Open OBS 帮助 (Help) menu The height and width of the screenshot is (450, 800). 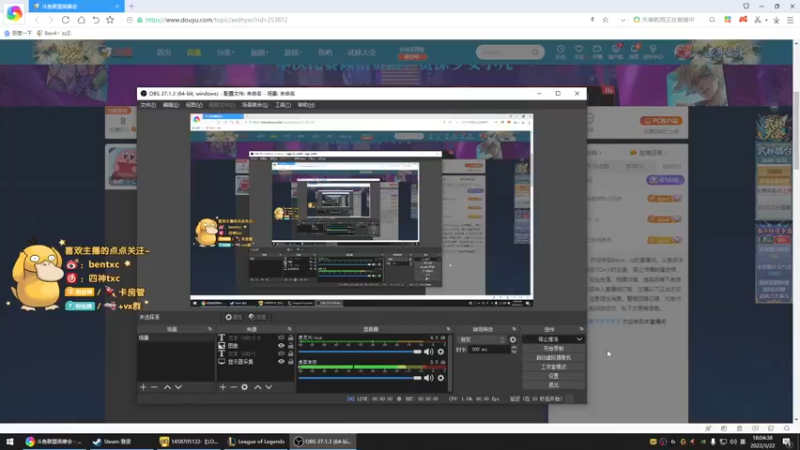(x=306, y=105)
